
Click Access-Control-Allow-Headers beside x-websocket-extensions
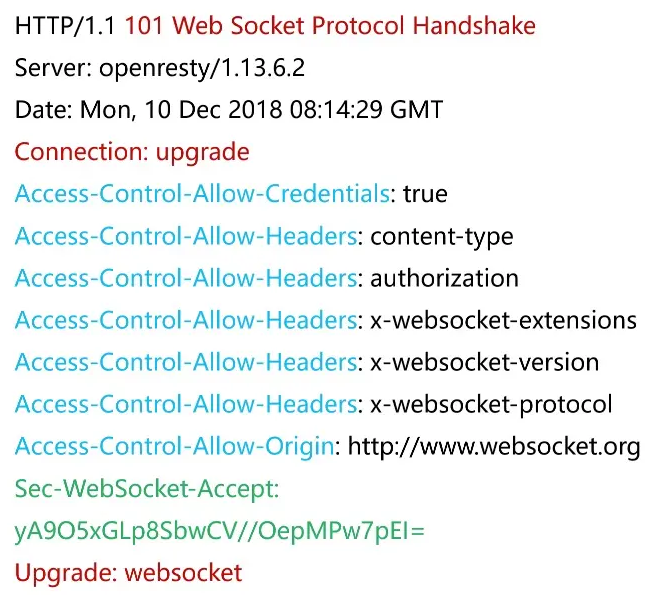click(x=186, y=320)
